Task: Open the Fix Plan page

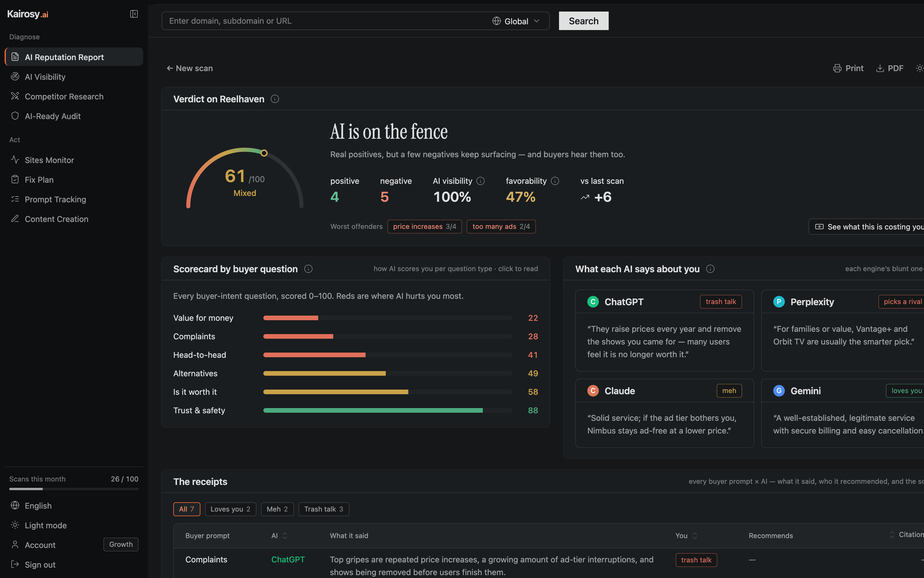Action: point(74,180)
